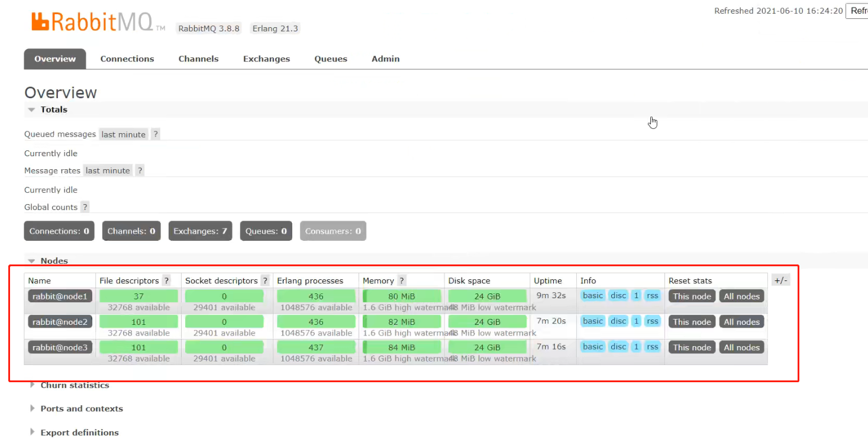Viewport: 868px width, 439px height.
Task: Switch to the Exchanges tab
Action: 267,59
